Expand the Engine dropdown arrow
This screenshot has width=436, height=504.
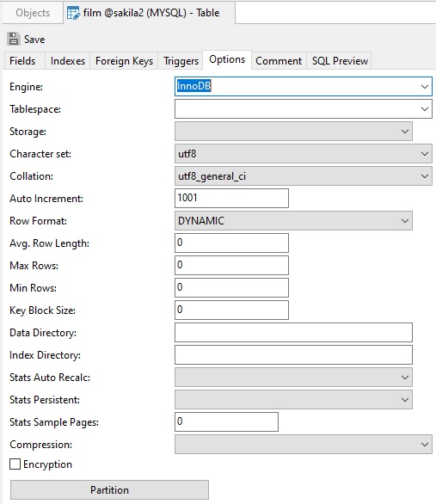[425, 87]
